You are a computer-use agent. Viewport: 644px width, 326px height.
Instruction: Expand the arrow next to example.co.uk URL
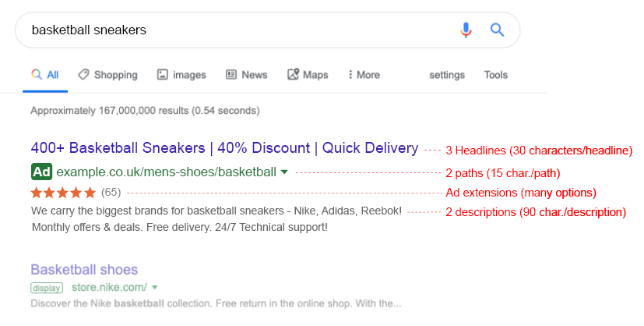pyautogui.click(x=284, y=172)
